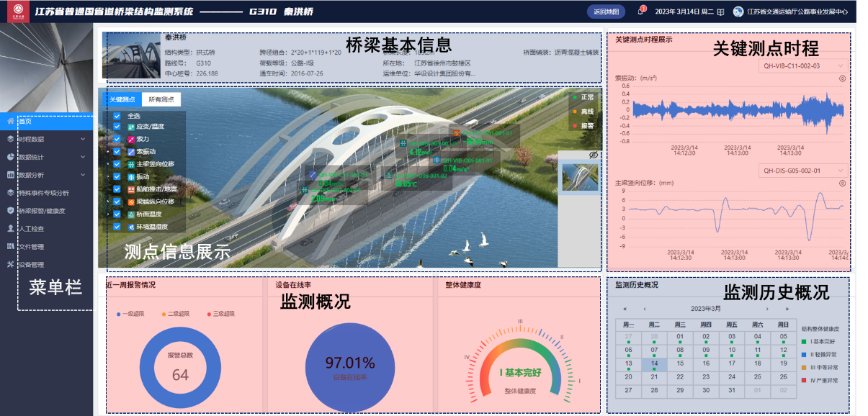Select calendar date 14

point(654,364)
